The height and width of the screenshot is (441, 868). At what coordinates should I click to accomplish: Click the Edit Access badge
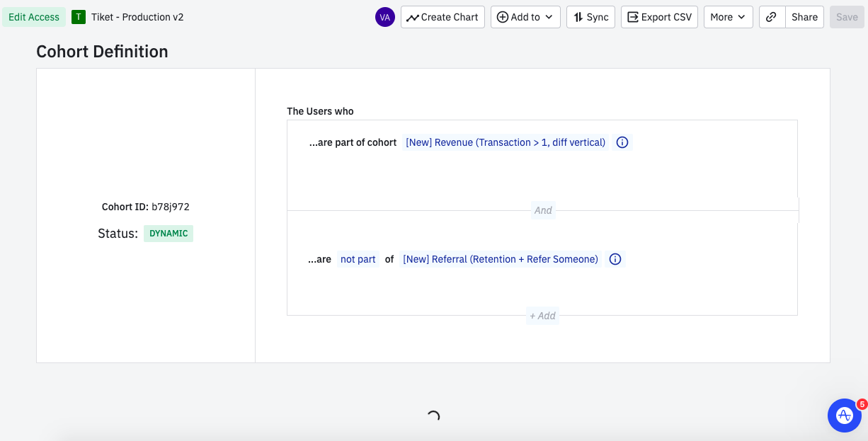click(34, 17)
